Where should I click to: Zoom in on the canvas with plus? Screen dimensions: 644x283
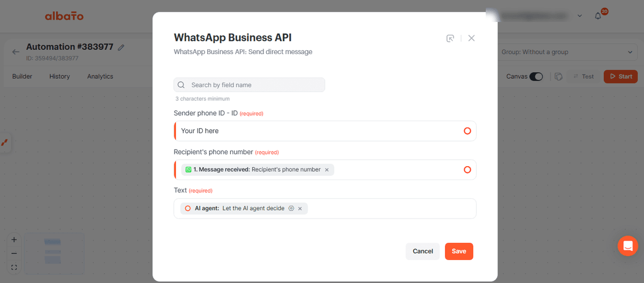tap(14, 240)
